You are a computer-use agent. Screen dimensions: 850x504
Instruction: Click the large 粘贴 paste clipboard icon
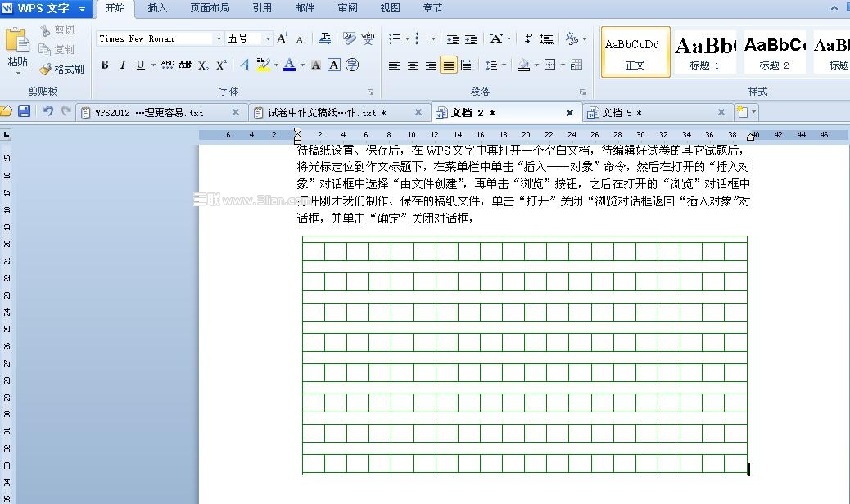17,41
